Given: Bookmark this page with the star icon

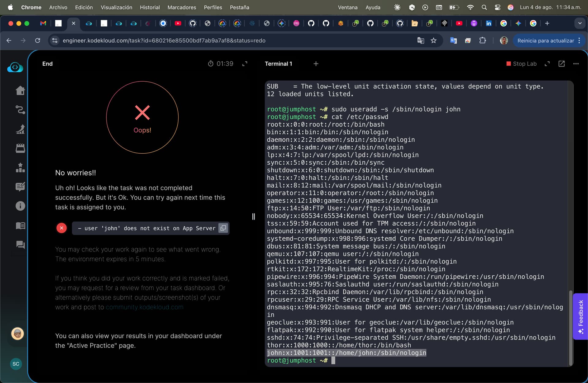Looking at the screenshot, I should (433, 40).
